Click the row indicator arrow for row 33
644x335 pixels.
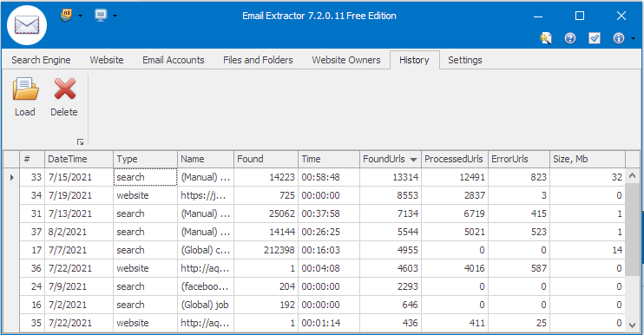click(x=11, y=177)
